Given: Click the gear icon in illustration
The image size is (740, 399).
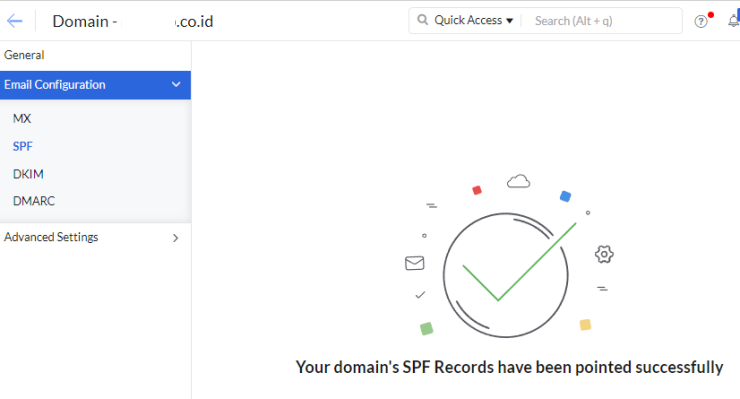Looking at the screenshot, I should coord(604,254).
